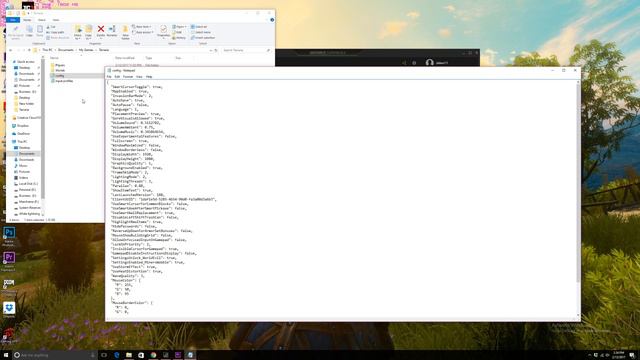
Task: Click the Date modified column header
Action: point(125,58)
